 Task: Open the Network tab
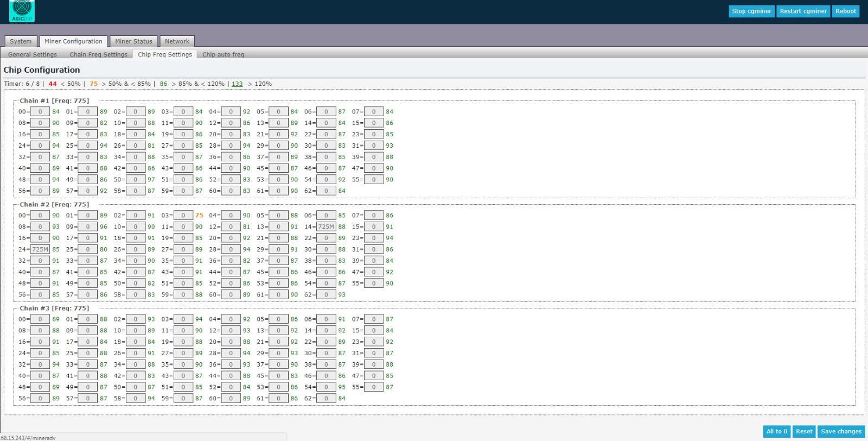click(177, 41)
